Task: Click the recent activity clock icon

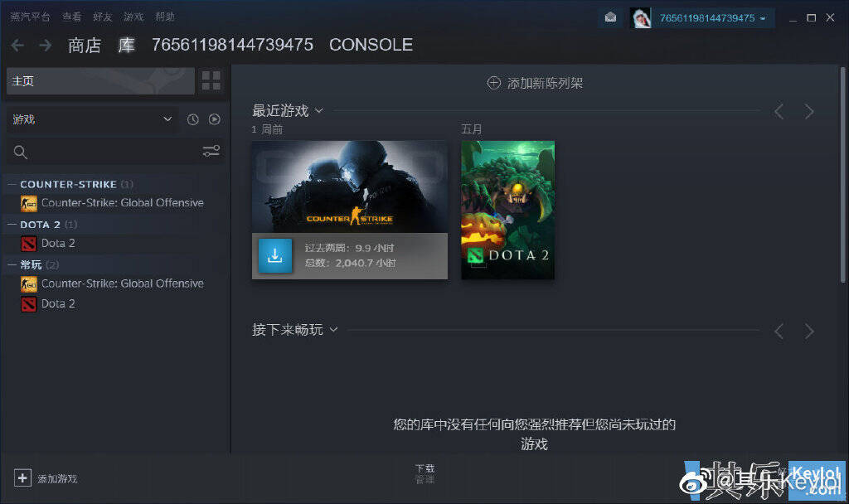Action: click(193, 119)
